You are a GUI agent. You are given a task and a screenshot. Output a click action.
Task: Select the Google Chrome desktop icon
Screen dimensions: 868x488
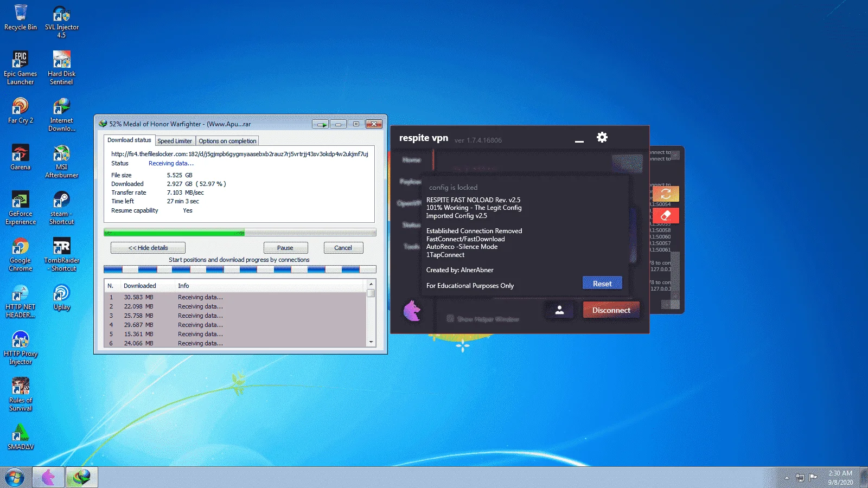click(21, 254)
